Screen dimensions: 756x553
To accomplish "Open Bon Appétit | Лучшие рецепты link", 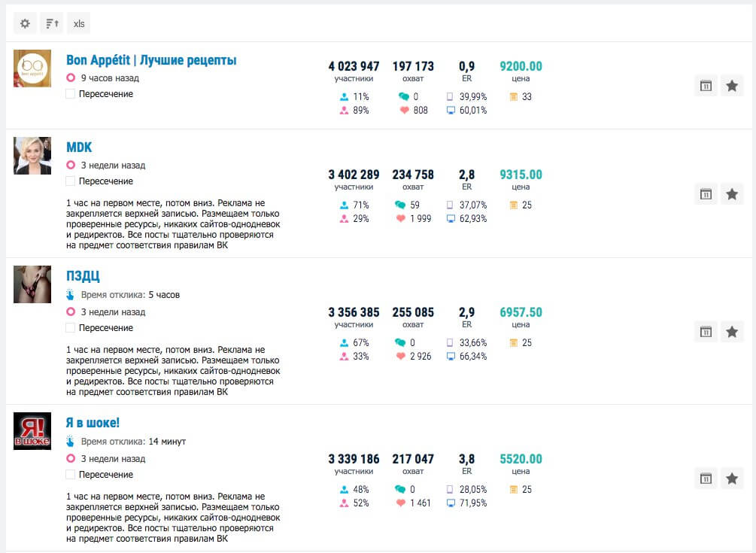I will tap(151, 60).
